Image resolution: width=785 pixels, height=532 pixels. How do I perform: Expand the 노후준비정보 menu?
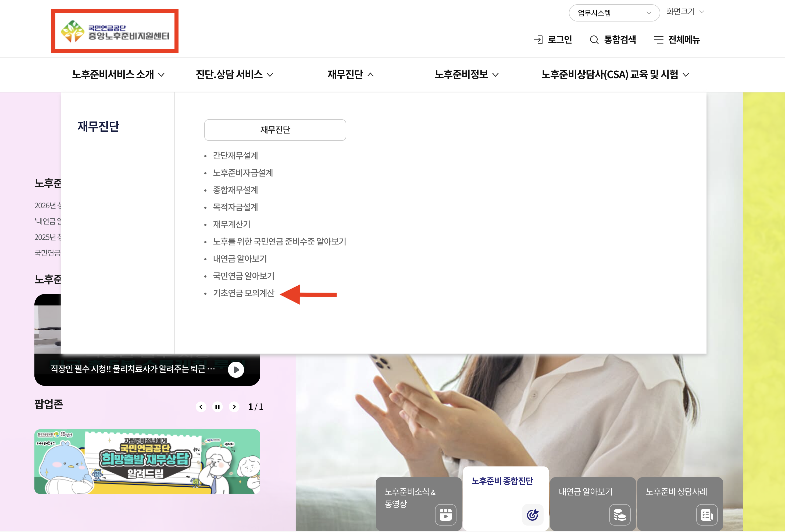click(466, 75)
